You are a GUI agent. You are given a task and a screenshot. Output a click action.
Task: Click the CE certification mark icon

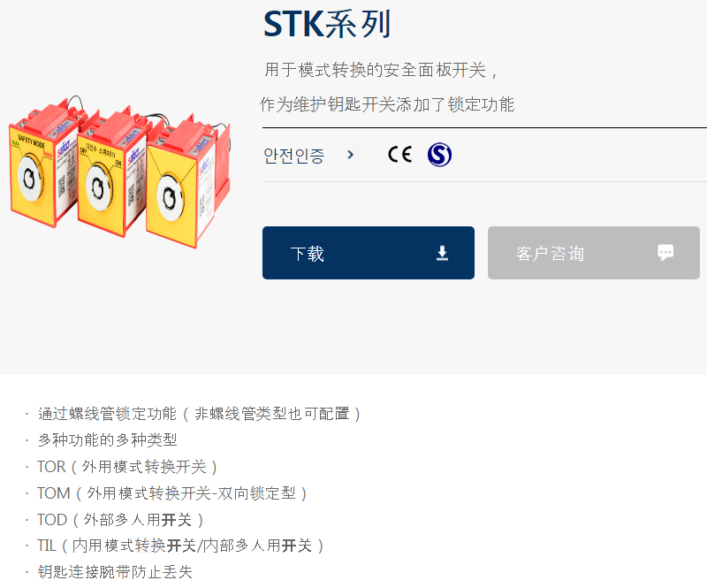pos(399,155)
